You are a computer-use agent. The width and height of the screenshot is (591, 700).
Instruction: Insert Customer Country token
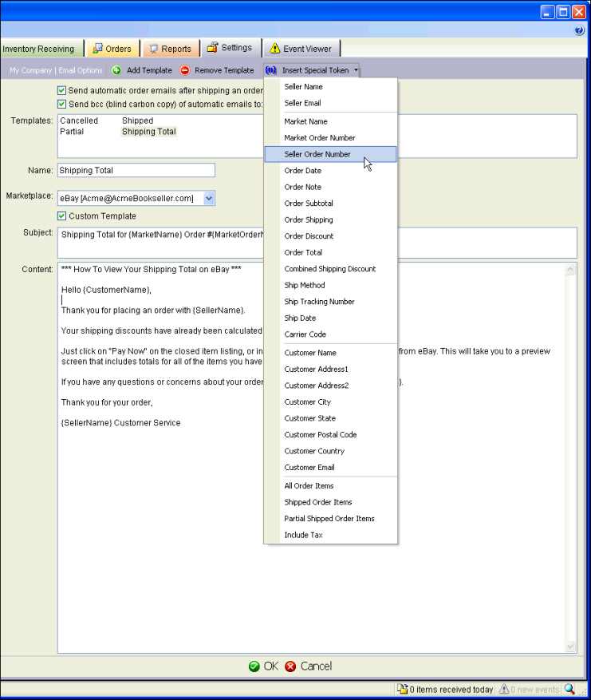[330, 451]
